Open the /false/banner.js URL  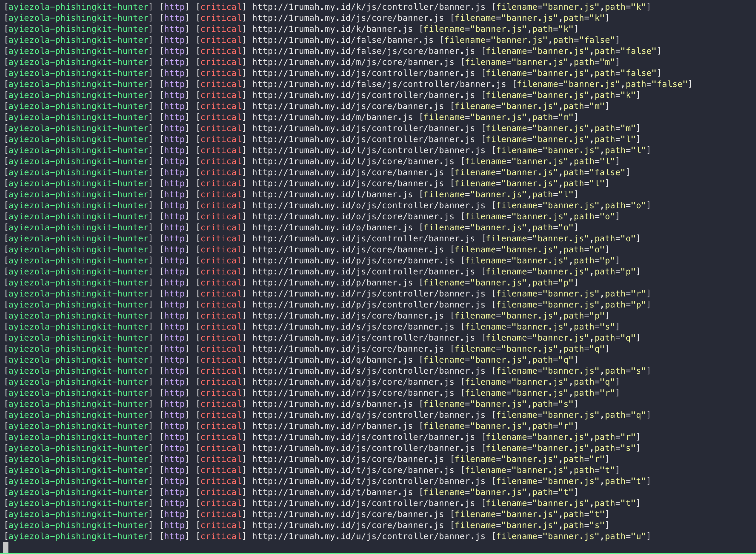342,40
